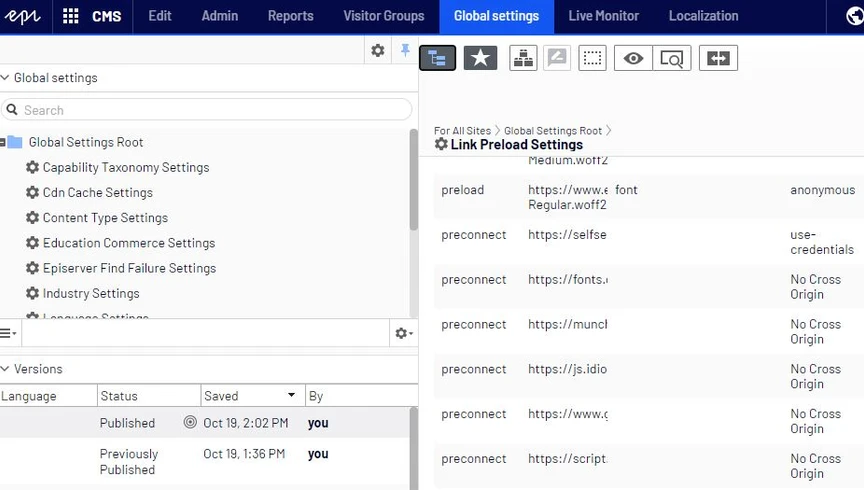Click the Global Settings Root breadcrumb link

click(553, 131)
